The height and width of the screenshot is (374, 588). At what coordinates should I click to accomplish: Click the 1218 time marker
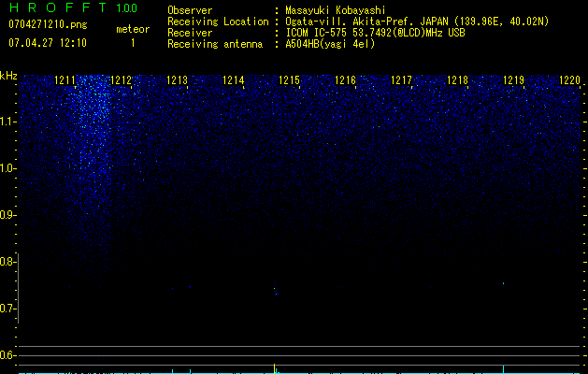457,80
